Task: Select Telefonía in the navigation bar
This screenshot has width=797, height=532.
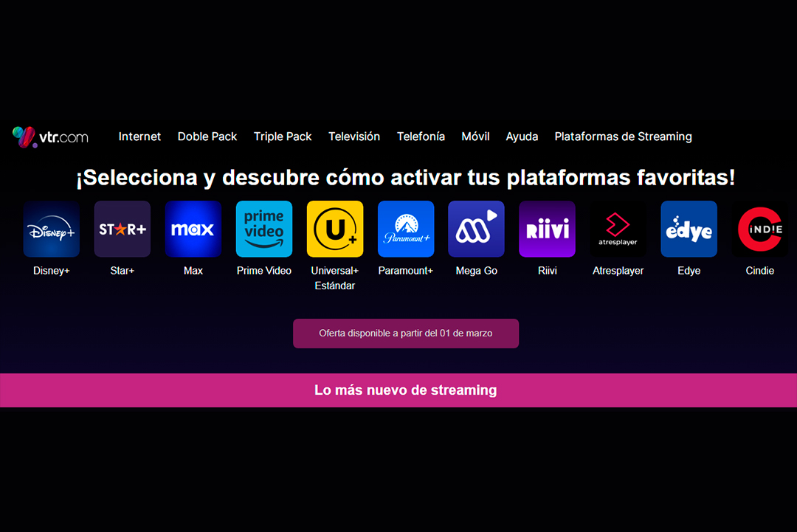Action: pyautogui.click(x=421, y=137)
